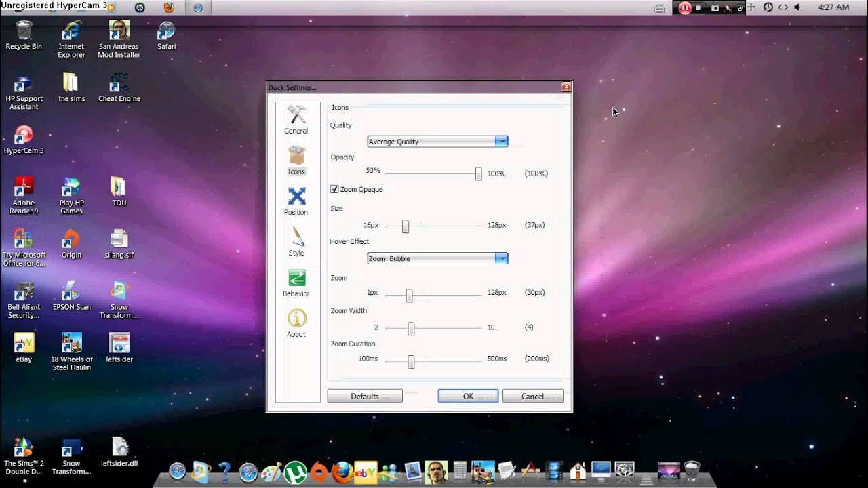Viewport: 868px width, 488px height.
Task: Select the Safari desktop shortcut
Action: tap(166, 36)
